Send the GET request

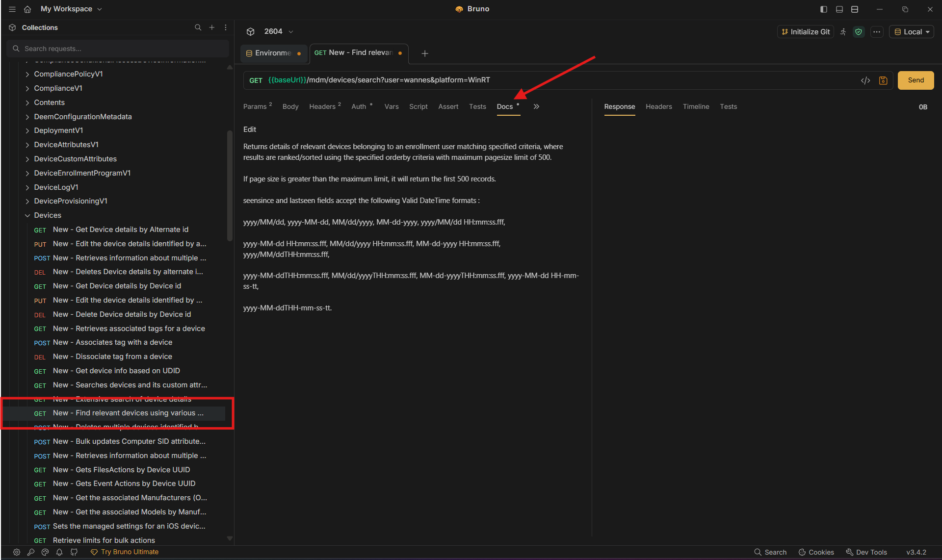[x=916, y=80]
